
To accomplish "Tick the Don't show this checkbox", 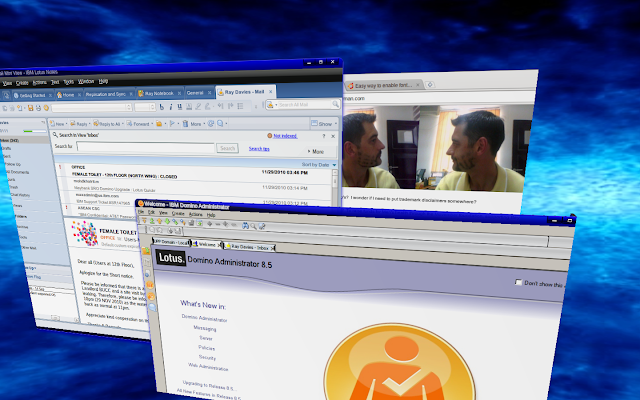I will pyautogui.click(x=518, y=282).
